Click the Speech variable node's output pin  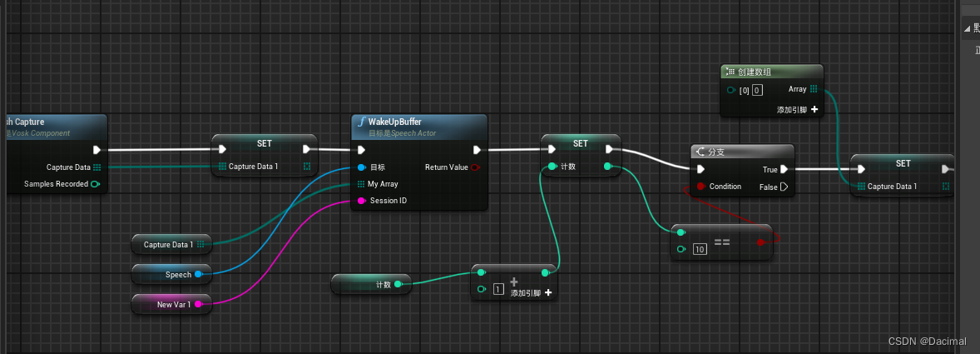pyautogui.click(x=198, y=274)
